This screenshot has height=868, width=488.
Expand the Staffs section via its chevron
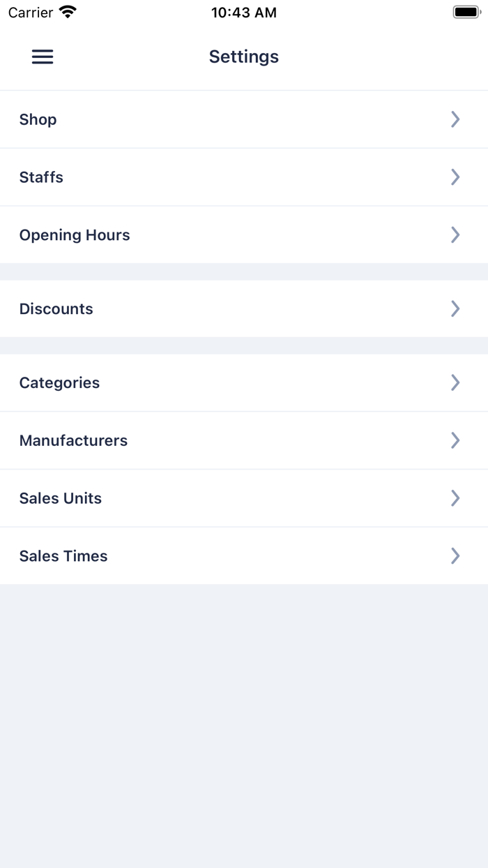point(455,177)
